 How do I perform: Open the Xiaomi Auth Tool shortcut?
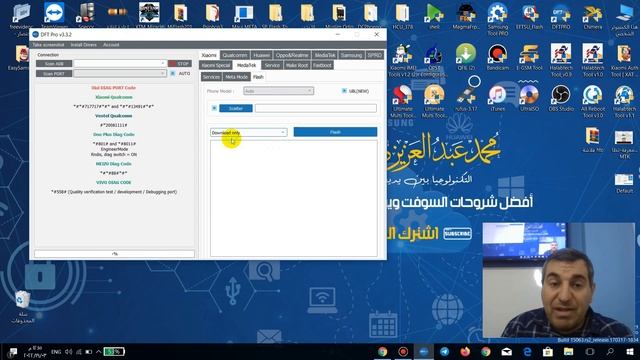click(x=624, y=60)
